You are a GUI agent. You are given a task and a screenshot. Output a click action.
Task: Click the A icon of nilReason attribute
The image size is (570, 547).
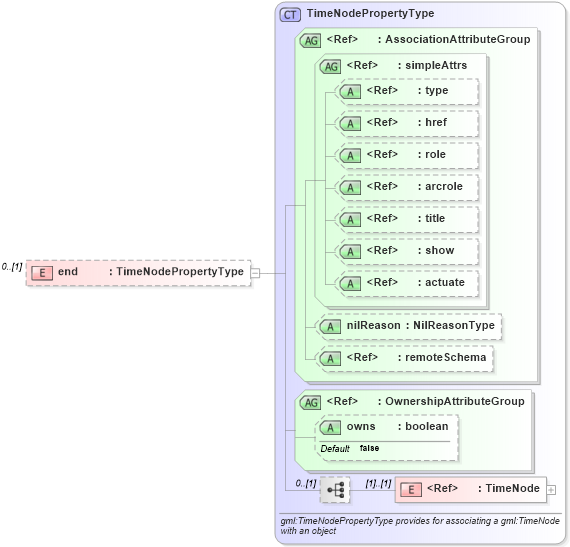[x=330, y=327]
